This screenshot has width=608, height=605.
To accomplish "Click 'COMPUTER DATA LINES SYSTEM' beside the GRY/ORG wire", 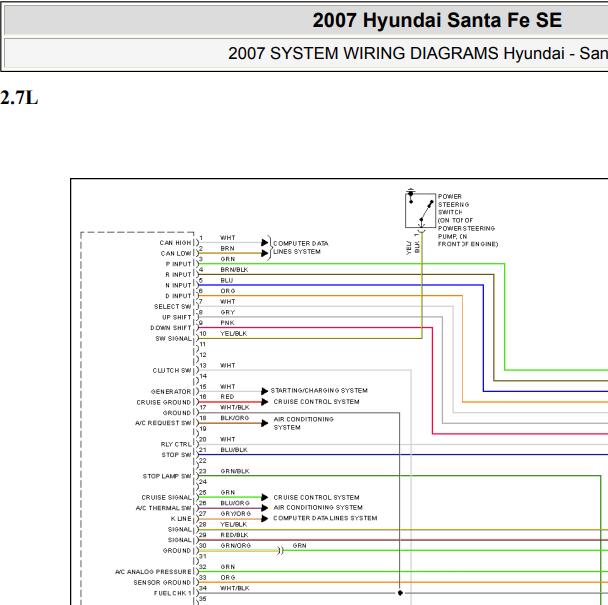I will coord(325,518).
